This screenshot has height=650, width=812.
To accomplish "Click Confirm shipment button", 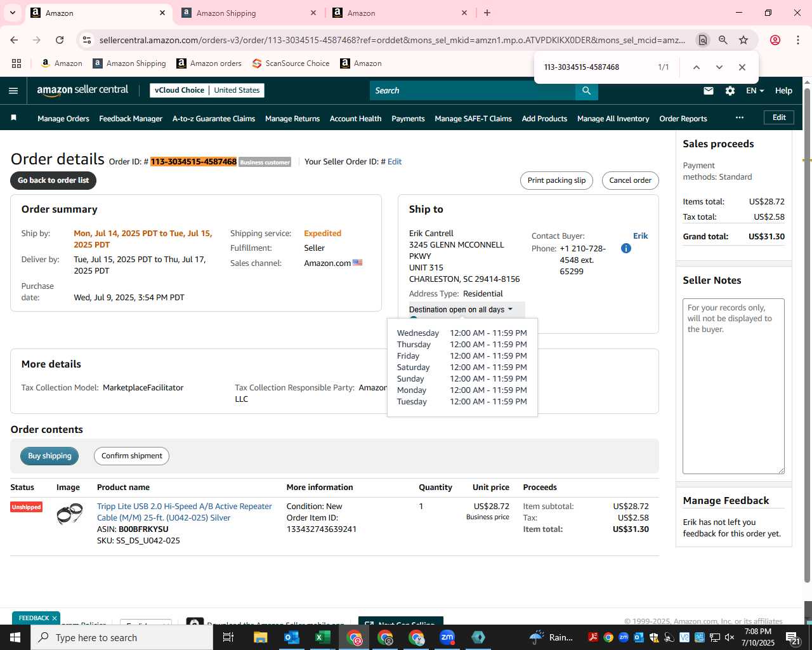I will pyautogui.click(x=132, y=456).
